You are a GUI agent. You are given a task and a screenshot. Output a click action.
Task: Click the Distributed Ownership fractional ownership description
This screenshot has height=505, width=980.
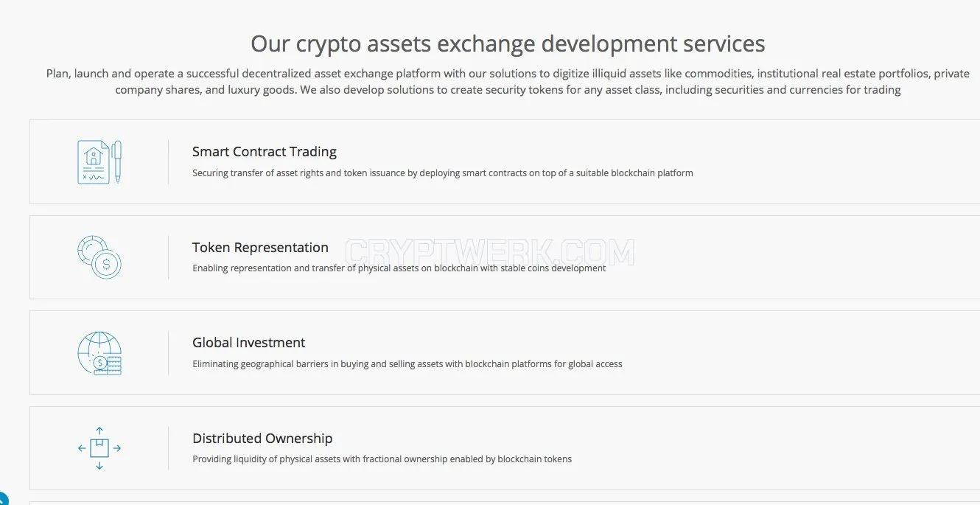pos(382,459)
